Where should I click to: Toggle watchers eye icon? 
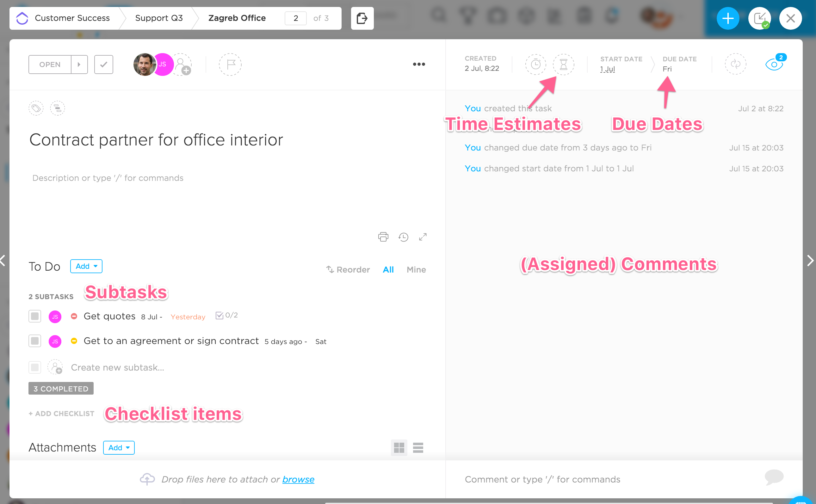tap(774, 64)
